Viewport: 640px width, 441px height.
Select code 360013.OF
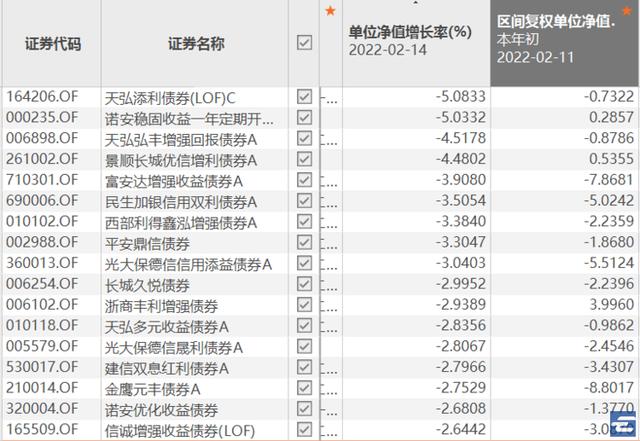tap(42, 263)
